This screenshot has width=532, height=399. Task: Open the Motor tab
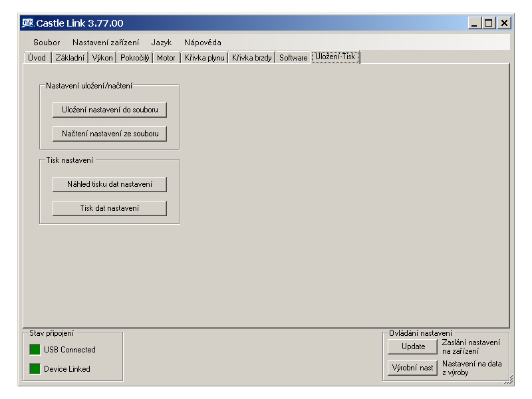(166, 58)
